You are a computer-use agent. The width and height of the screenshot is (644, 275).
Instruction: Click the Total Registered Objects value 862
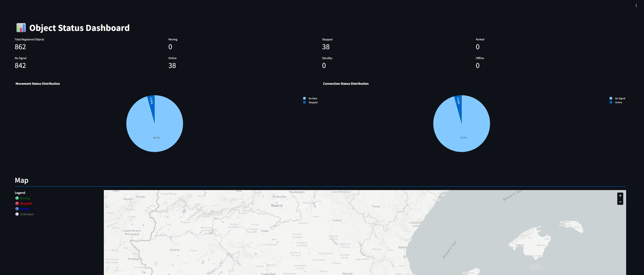click(x=20, y=47)
